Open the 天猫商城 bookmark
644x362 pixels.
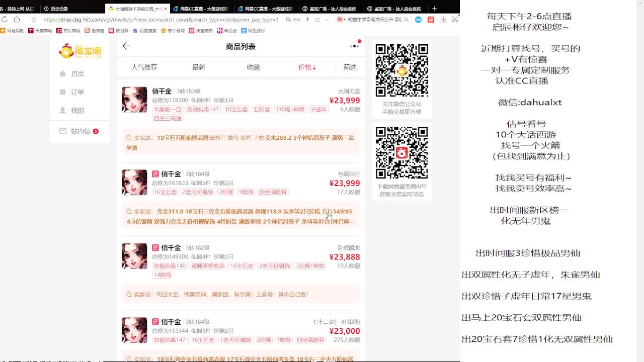click(x=40, y=31)
